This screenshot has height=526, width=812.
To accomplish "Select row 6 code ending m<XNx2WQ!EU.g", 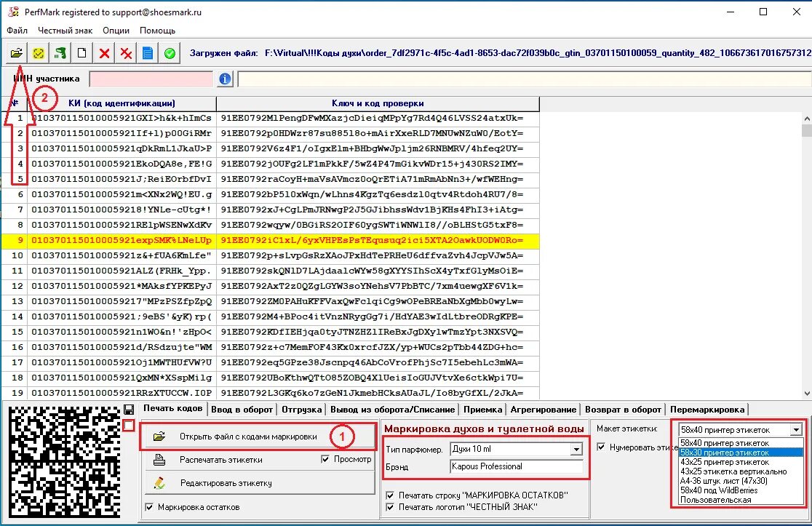I will pyautogui.click(x=122, y=195).
